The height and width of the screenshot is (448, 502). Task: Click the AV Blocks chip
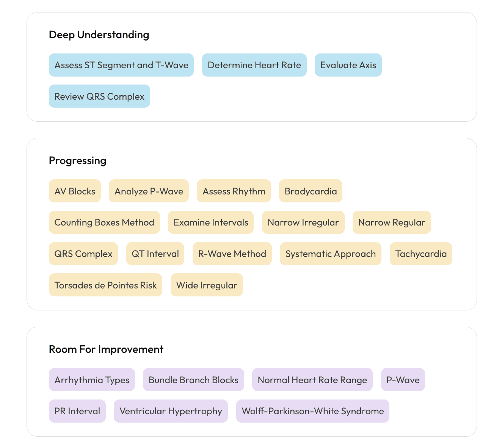(75, 191)
